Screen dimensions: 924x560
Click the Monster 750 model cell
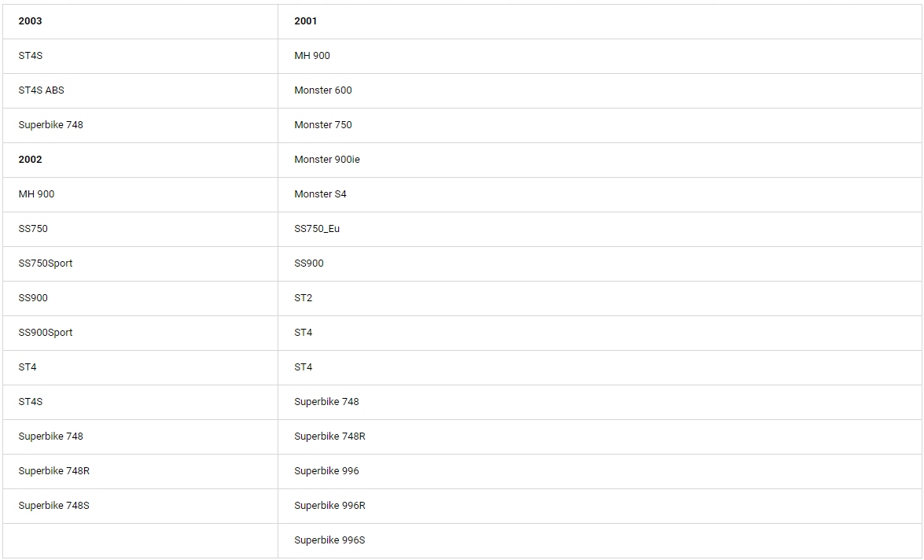[x=323, y=125]
